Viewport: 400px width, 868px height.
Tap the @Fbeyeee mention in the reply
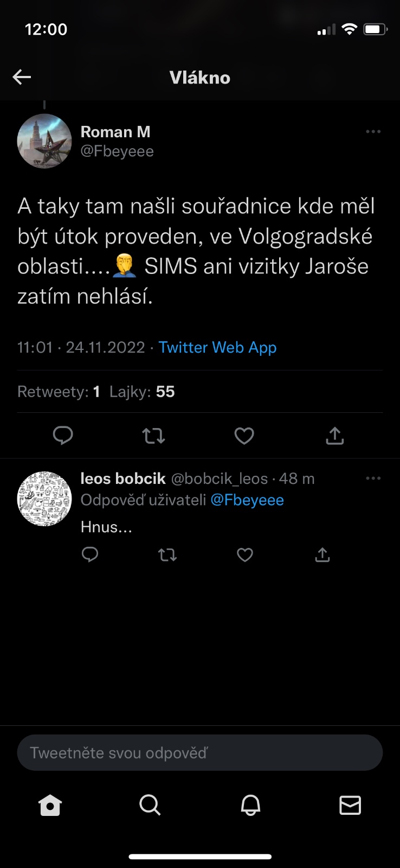click(x=247, y=500)
